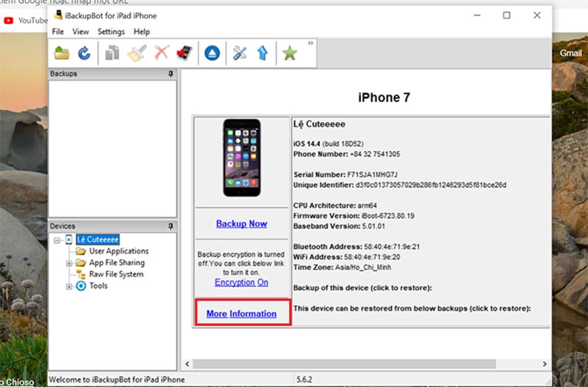Click the iPhone 7 heading
Image resolution: width=588 pixels, height=387 pixels.
pos(384,98)
